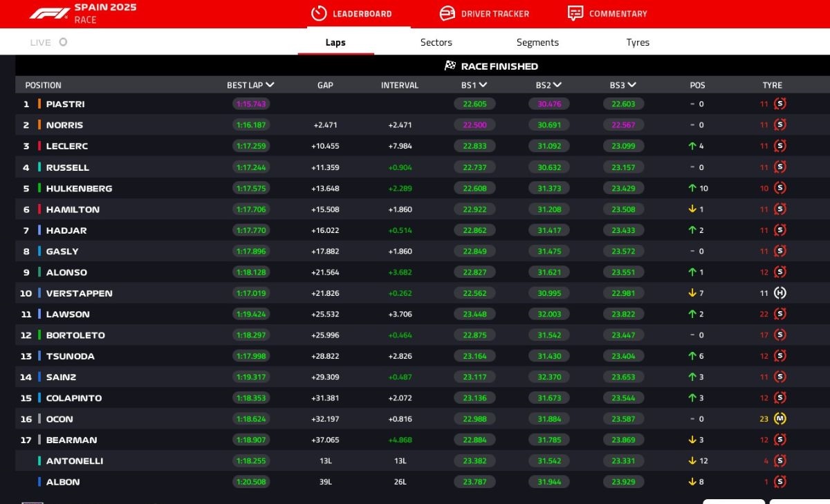Click Leclerc's green position gain arrow
Viewport: 830px width, 504px height.
[x=692, y=147]
